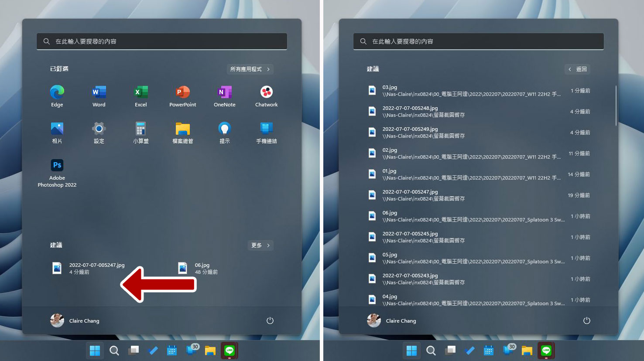The height and width of the screenshot is (361, 644).
Task: Launch the Chatwork pinned app
Action: pos(266,96)
